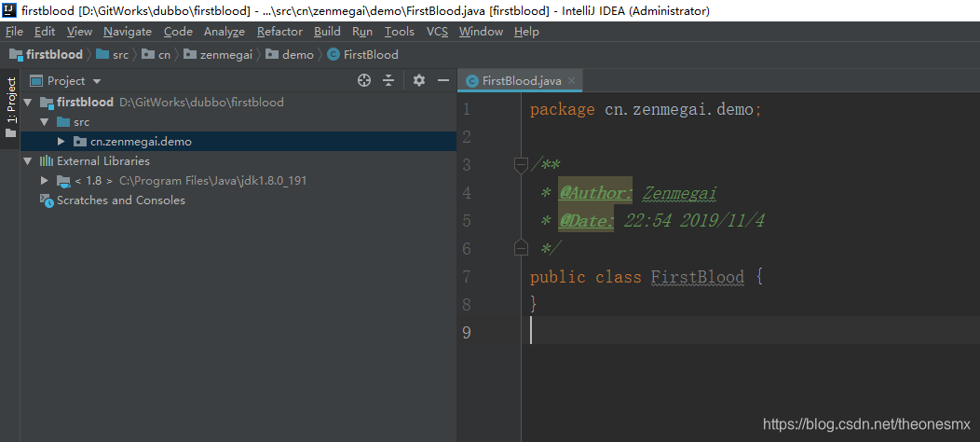Screen dimensions: 980x442
Task: Select the src folder in tree
Action: pyautogui.click(x=238, y=121)
